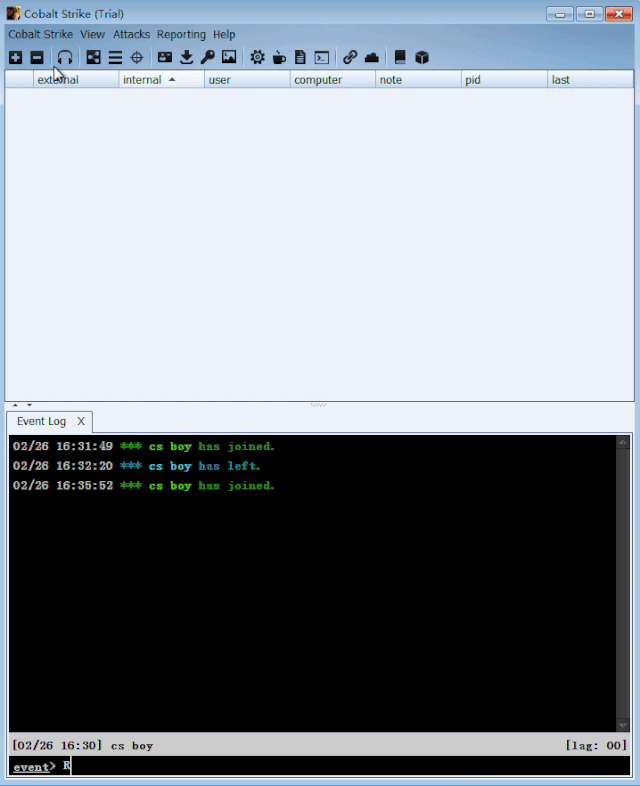Image resolution: width=640 pixels, height=786 pixels.
Task: Click the split pane collapse up arrow
Action: click(15, 405)
